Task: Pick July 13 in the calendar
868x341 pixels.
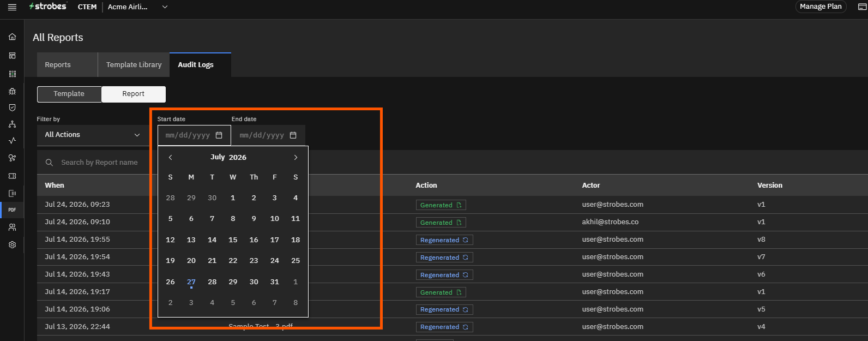Action: coord(191,240)
